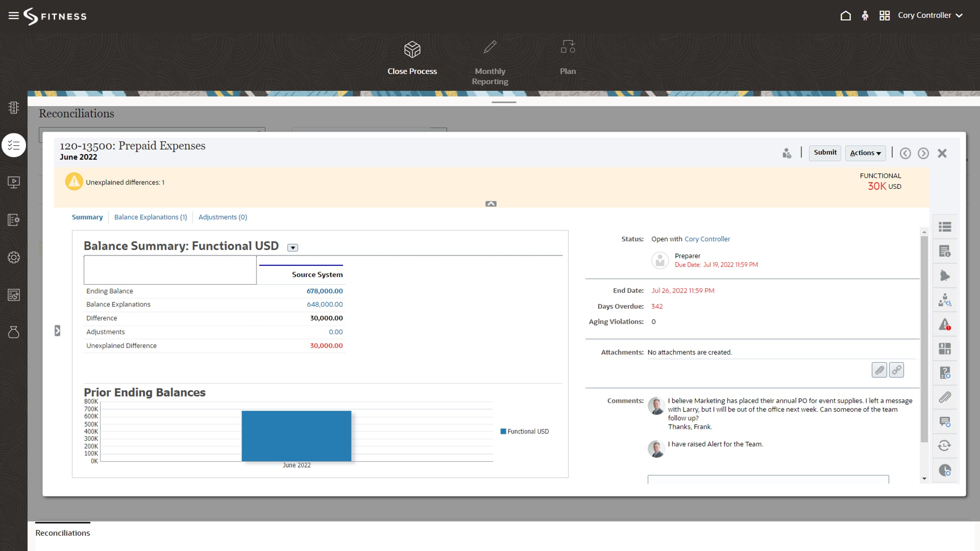Open the hamburger navigation menu
The width and height of the screenshot is (980, 551).
(x=14, y=16)
